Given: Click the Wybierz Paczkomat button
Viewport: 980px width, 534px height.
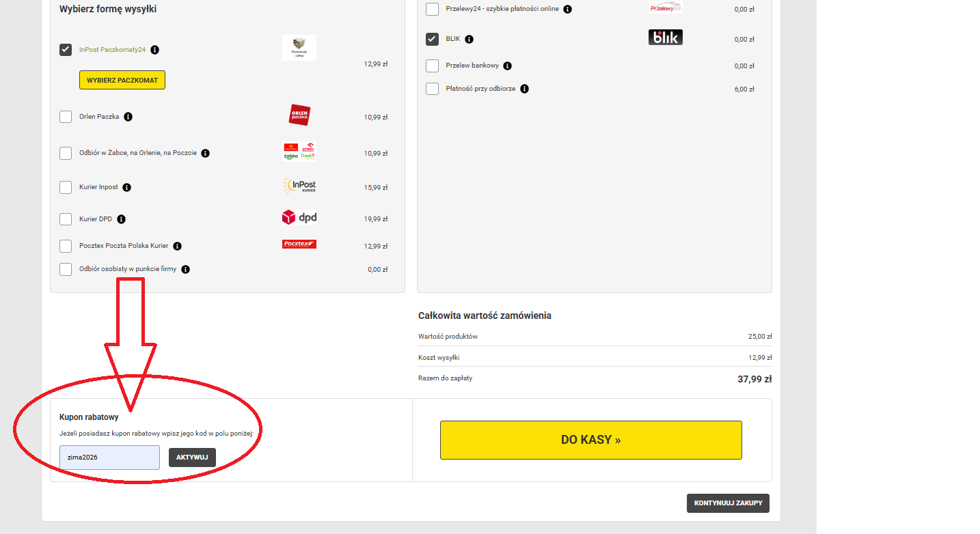Looking at the screenshot, I should coord(122,80).
